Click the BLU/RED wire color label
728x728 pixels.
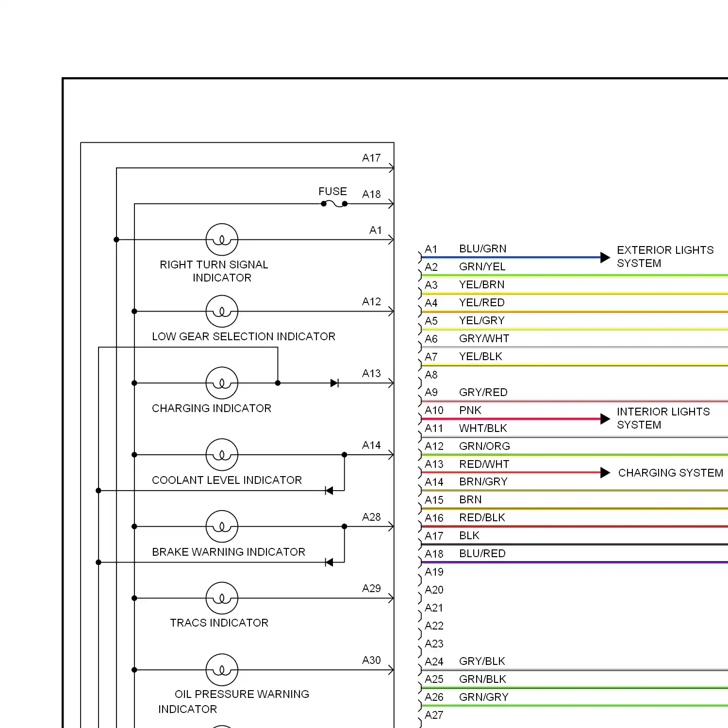point(482,553)
